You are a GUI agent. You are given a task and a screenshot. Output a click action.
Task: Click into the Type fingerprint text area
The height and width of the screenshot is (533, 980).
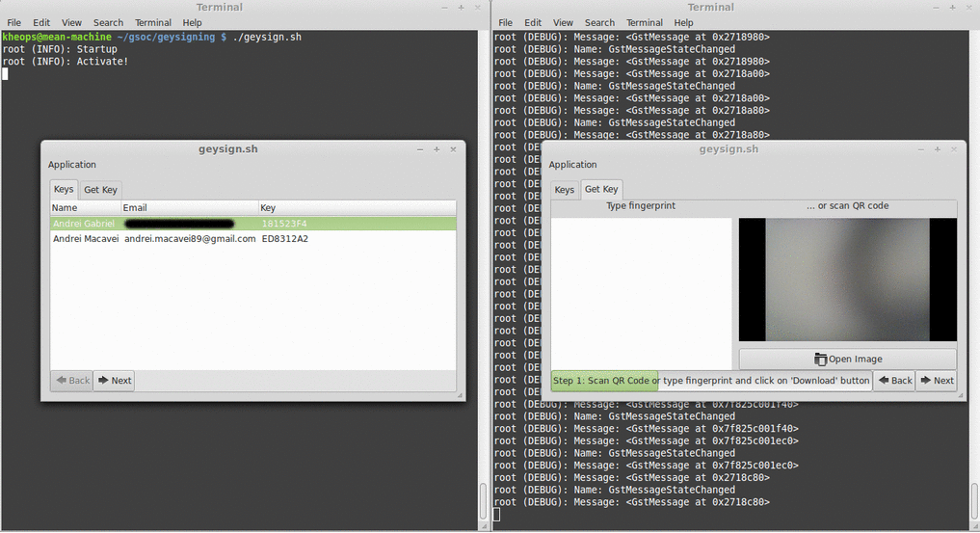(641, 293)
